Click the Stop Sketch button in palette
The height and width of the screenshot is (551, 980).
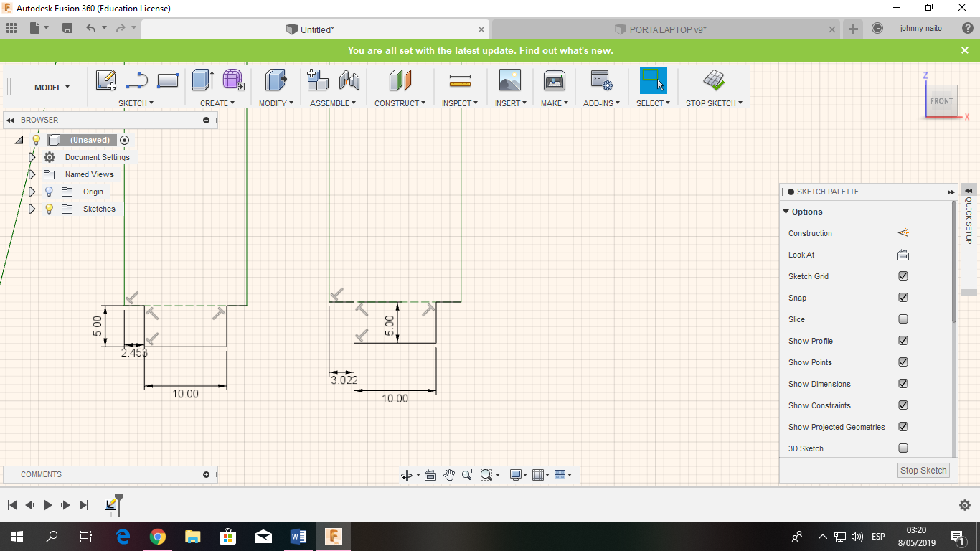pos(923,471)
